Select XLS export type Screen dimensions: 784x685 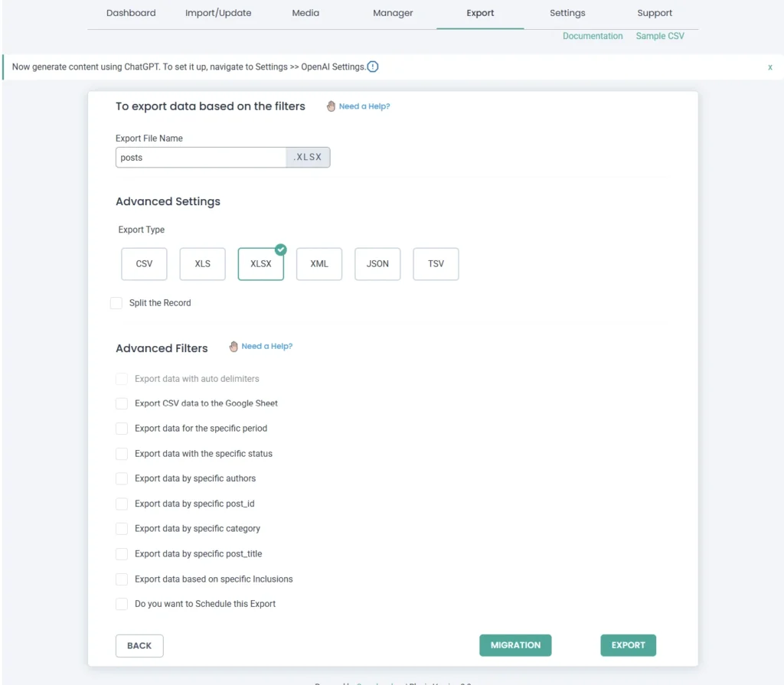pos(202,264)
